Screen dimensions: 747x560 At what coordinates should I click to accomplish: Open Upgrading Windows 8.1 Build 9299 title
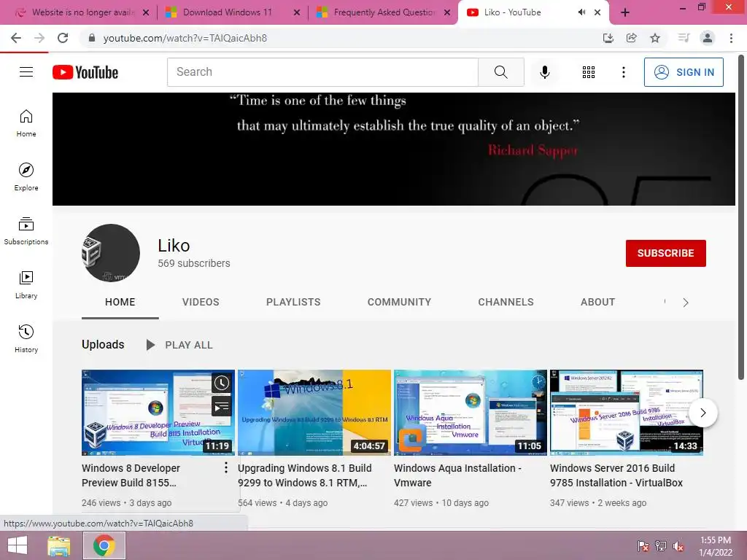click(x=304, y=475)
